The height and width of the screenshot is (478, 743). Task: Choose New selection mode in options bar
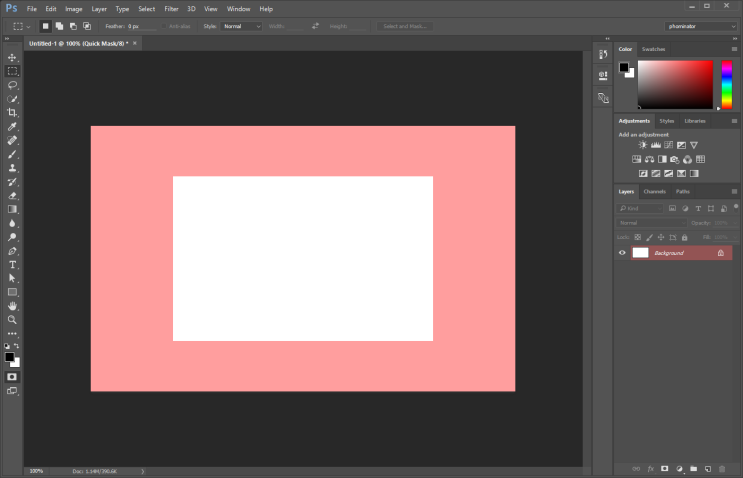click(45, 26)
